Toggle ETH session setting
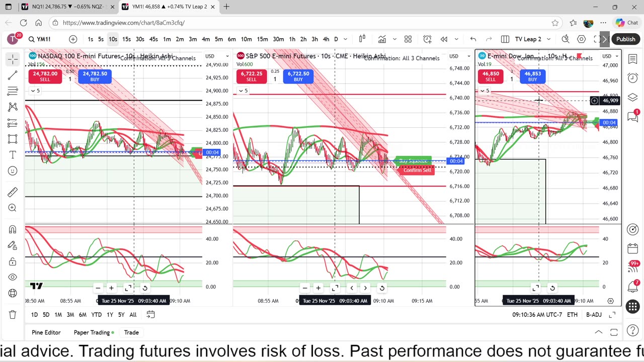The width and height of the screenshot is (644, 362). 572,315
